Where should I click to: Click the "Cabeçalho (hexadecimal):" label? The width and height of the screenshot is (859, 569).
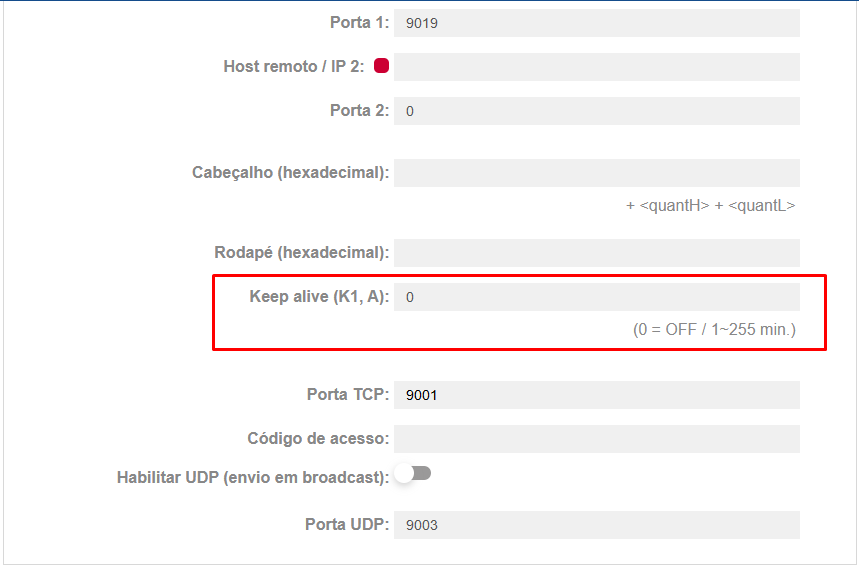pos(290,173)
